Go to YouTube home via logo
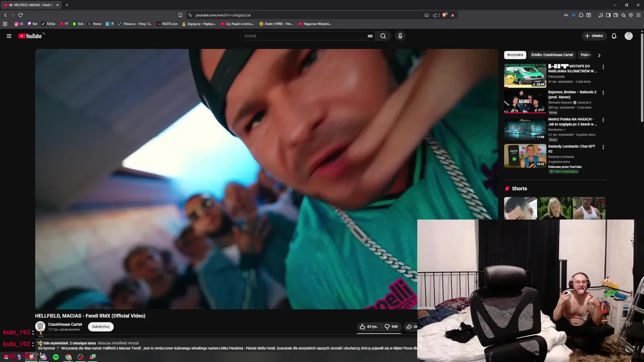The width and height of the screenshot is (644, 362). click(x=31, y=36)
